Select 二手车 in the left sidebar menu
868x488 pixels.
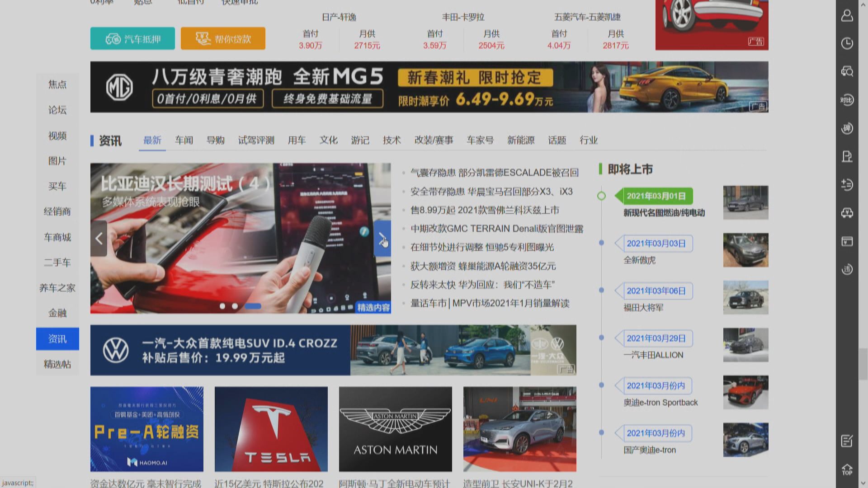57,263
